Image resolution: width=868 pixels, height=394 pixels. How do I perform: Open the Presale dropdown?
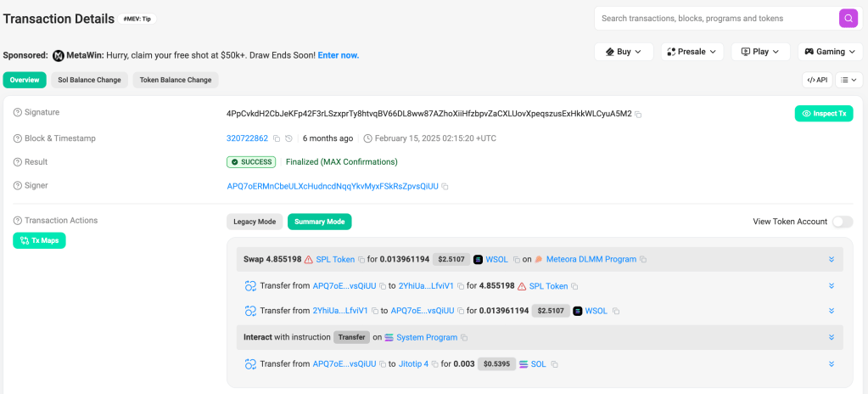coord(692,52)
